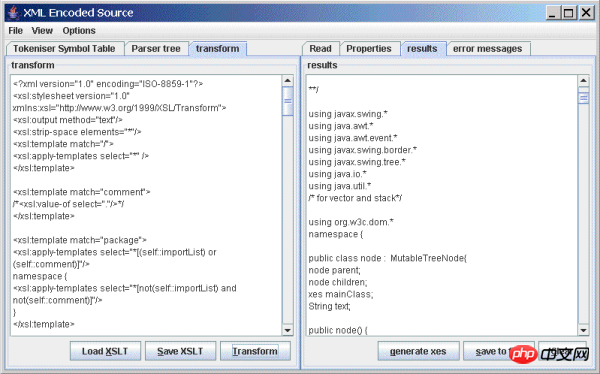Click the xsl:template match="package" line
This screenshot has width=600, height=374.
80,240
